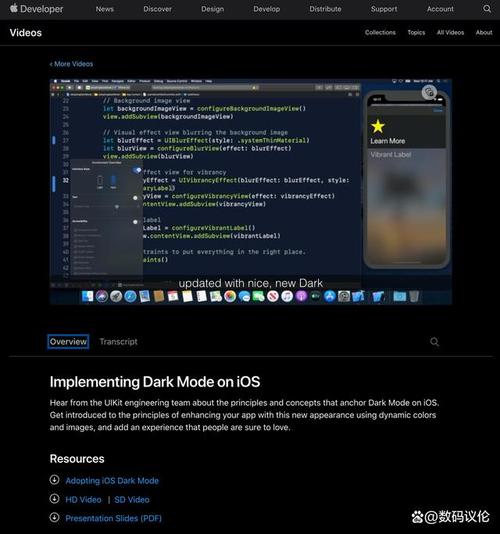Click Learn More in the simulator
500x534 pixels.
[x=388, y=141]
